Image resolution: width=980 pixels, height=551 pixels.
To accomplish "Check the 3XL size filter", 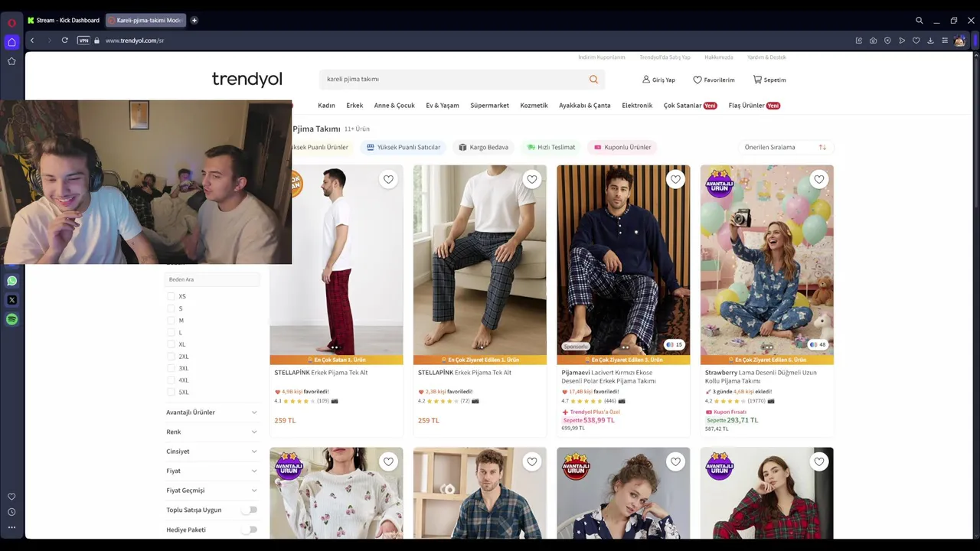I will (171, 368).
